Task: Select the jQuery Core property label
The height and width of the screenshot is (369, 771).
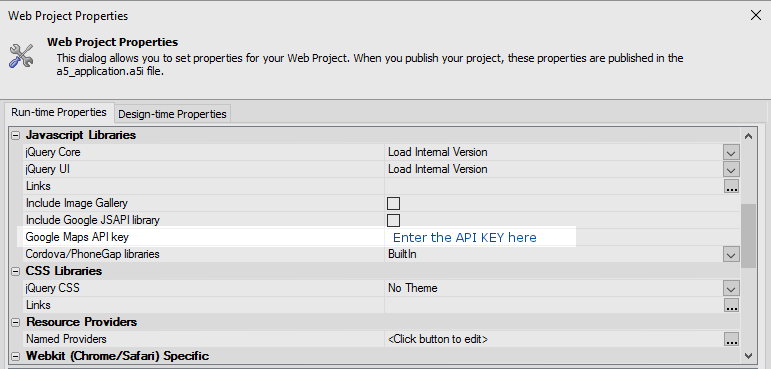Action: (x=53, y=153)
